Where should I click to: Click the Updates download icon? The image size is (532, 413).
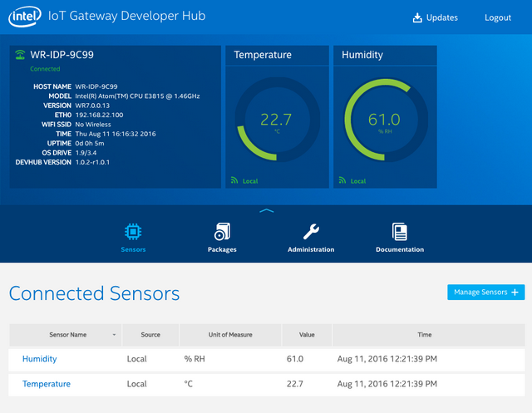pyautogui.click(x=417, y=17)
